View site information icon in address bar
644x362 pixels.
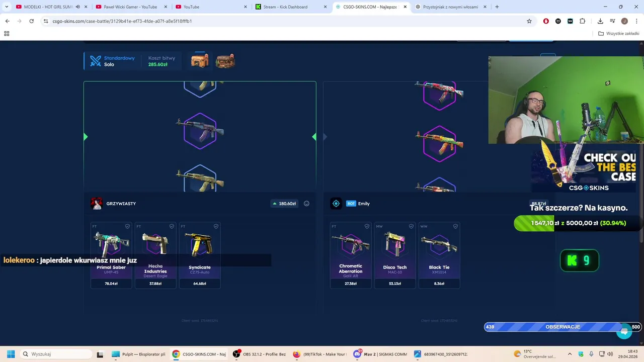(x=46, y=21)
